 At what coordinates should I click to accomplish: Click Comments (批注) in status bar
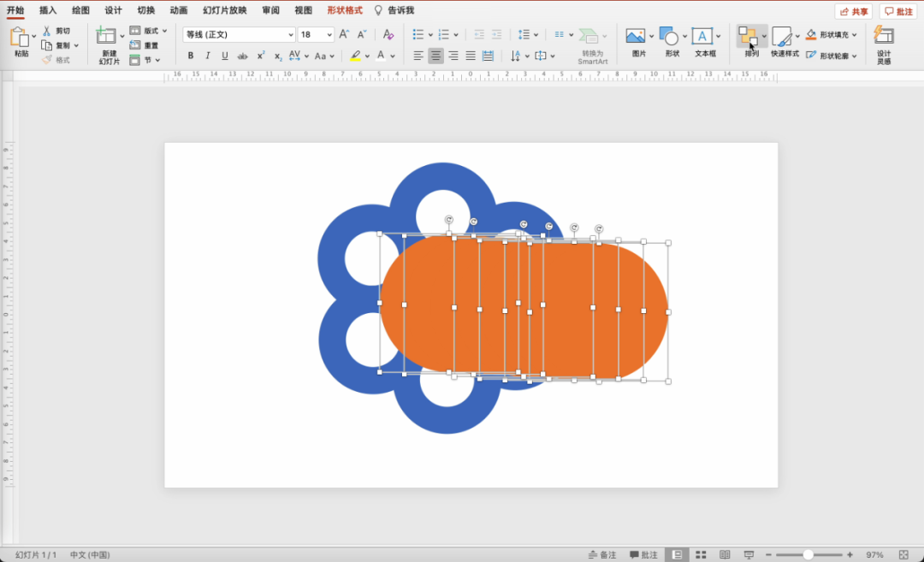click(x=643, y=555)
